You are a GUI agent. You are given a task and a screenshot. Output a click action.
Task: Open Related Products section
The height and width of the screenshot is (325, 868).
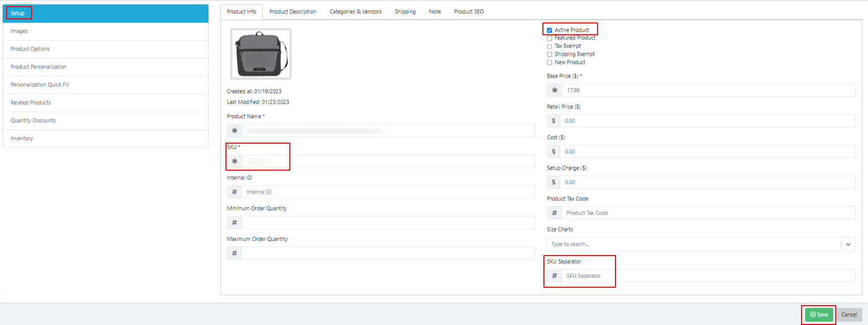tap(106, 103)
